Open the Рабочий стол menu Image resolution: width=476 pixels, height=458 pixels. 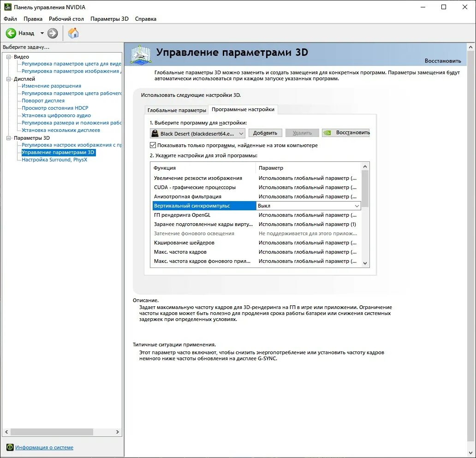66,19
